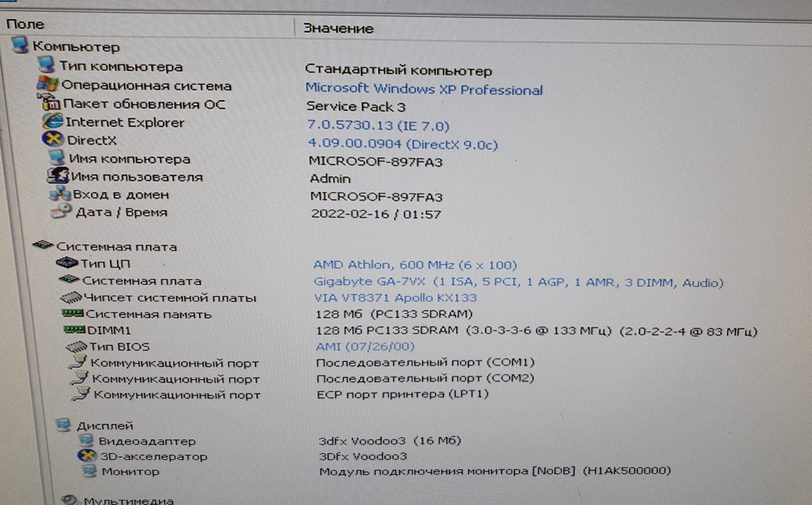
Task: Click the COM2 communication port icon
Action: point(80,378)
